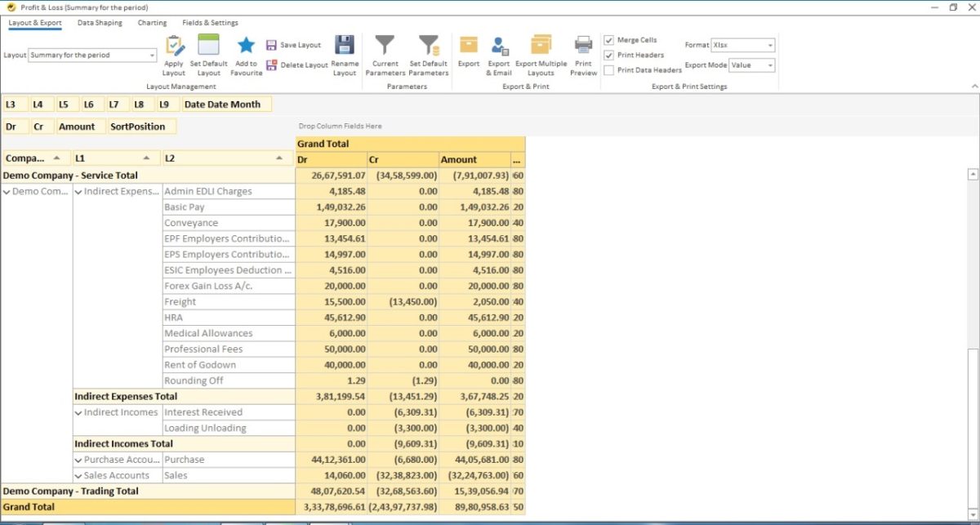Screen dimensions: 980x525
Task: Open Current Parameters funnel icon
Action: [385, 47]
